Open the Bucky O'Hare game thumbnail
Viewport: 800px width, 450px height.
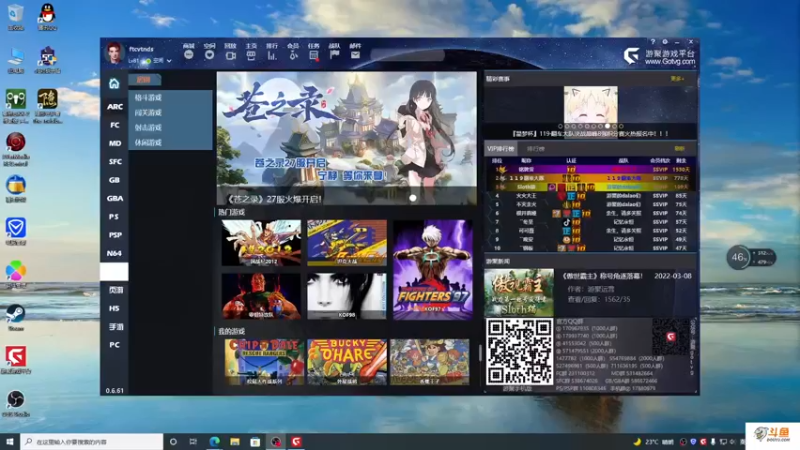pos(347,362)
